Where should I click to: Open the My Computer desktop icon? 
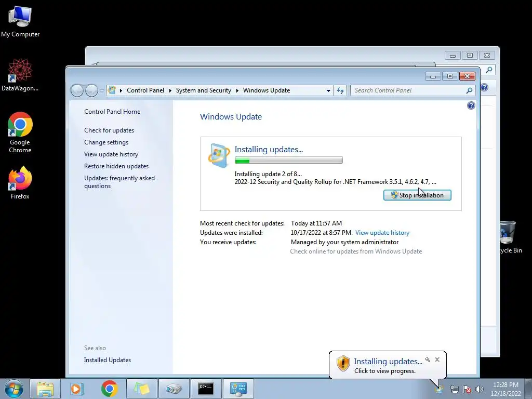click(x=20, y=22)
